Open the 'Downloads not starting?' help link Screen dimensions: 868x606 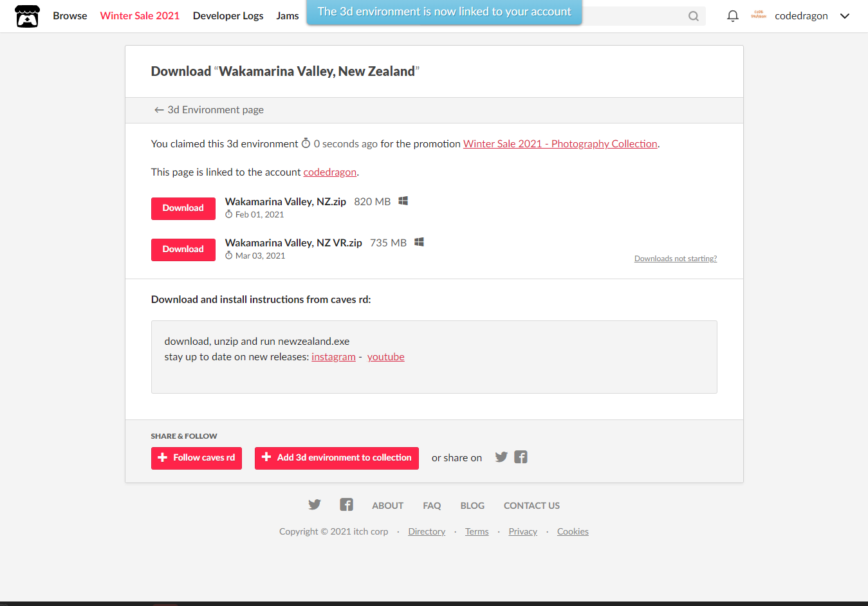pyautogui.click(x=676, y=259)
